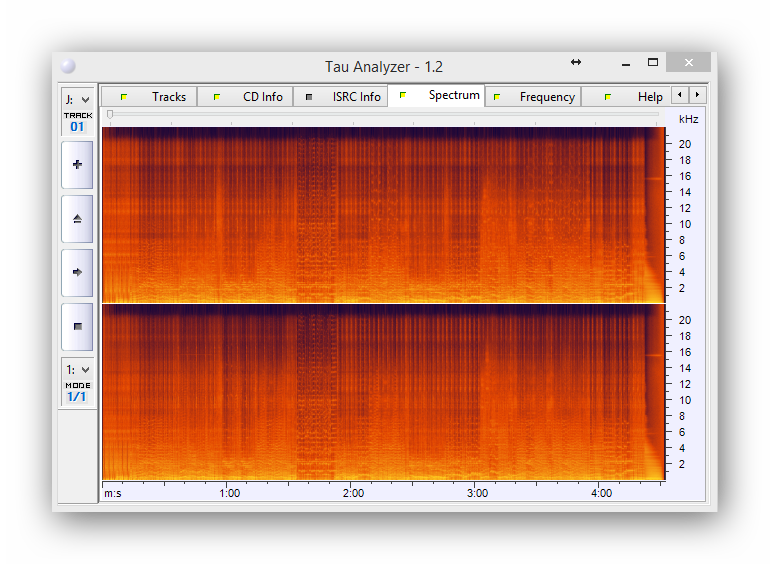
Task: Maximize the Tau Analyzer window
Action: click(x=653, y=62)
